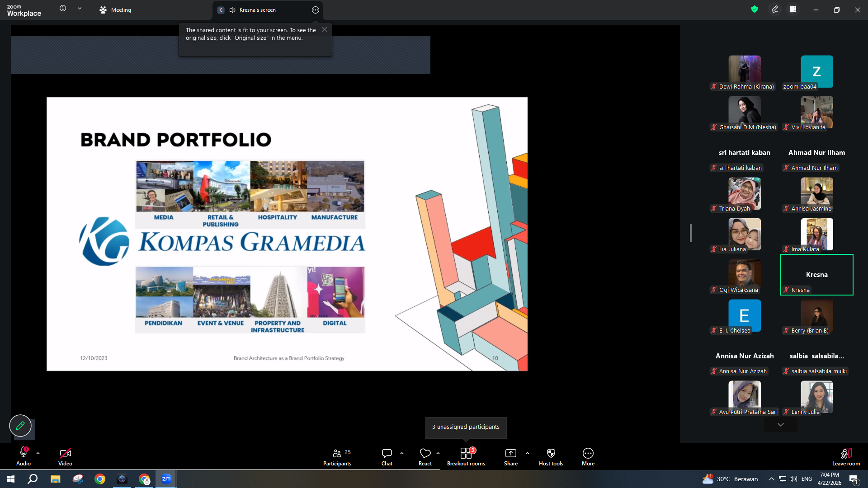The height and width of the screenshot is (488, 868).
Task: Click Ahmad Nur Ilham name tile
Action: 817,153
